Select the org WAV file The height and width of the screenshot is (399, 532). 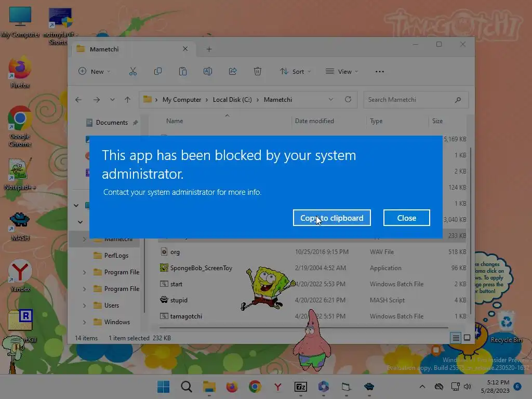pyautogui.click(x=312, y=252)
